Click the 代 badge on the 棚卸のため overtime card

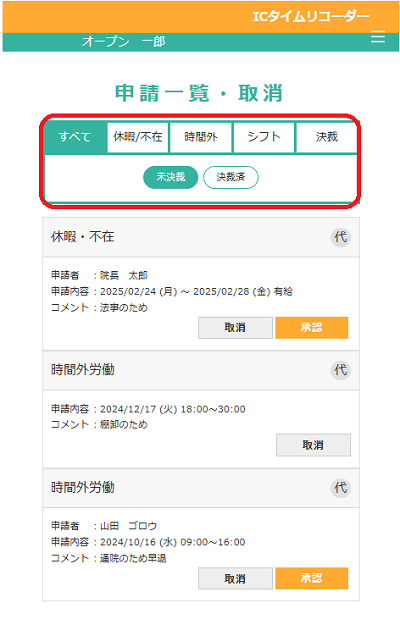340,370
